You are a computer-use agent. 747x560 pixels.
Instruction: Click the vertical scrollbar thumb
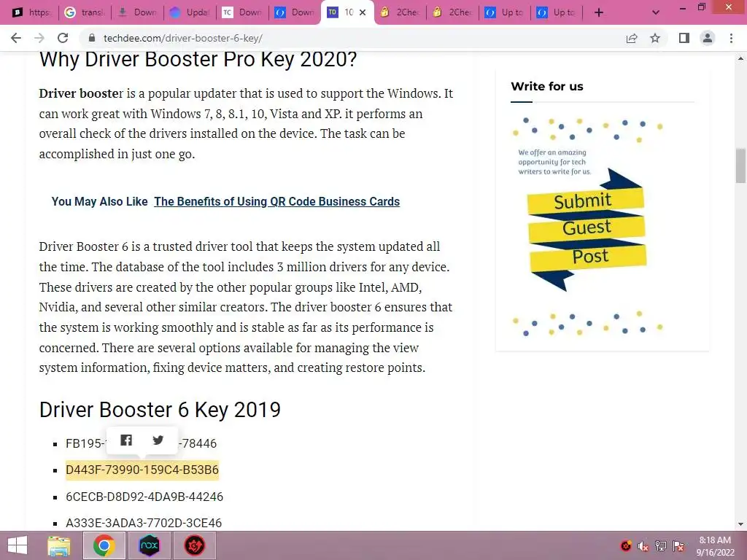click(740, 166)
